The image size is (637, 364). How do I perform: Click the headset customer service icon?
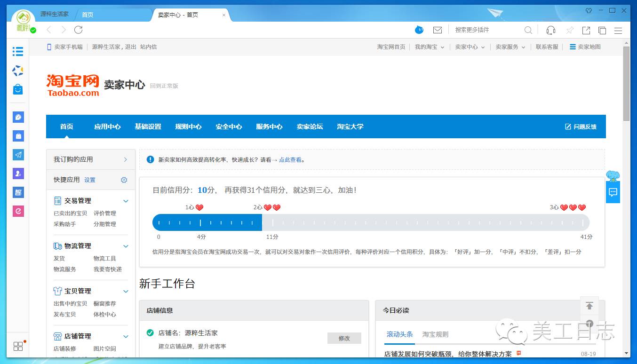(550, 30)
